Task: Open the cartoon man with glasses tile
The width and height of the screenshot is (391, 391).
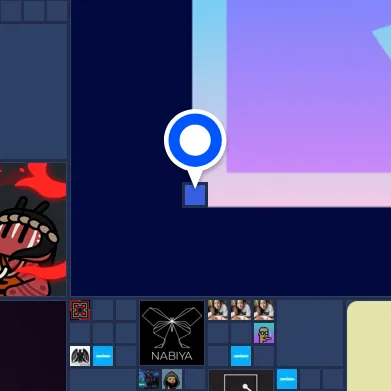Action: [x=264, y=333]
